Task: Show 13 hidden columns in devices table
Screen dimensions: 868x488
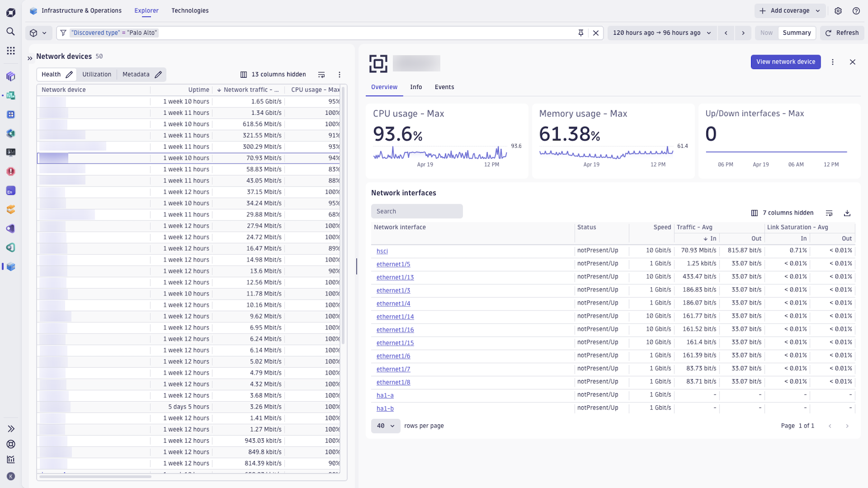Action: click(x=273, y=75)
